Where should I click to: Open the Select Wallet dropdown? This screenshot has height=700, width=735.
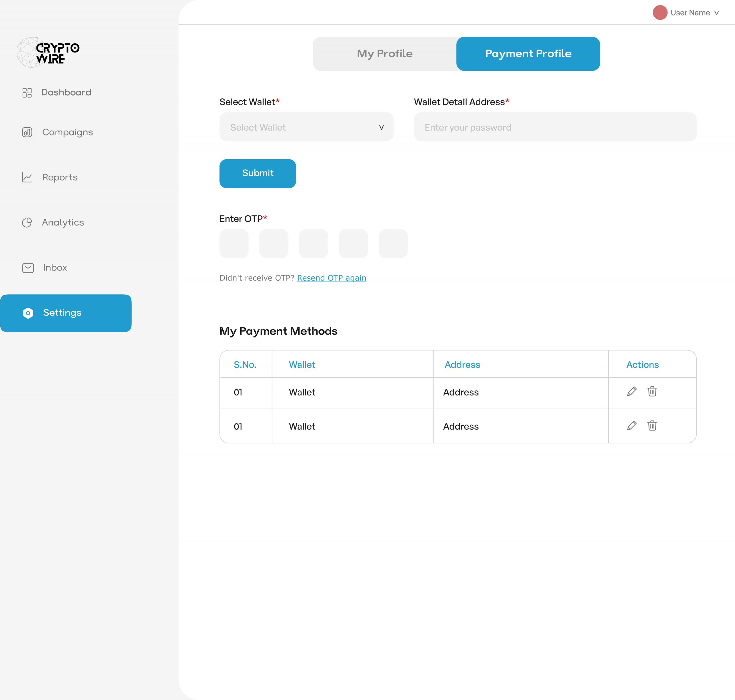coord(306,127)
